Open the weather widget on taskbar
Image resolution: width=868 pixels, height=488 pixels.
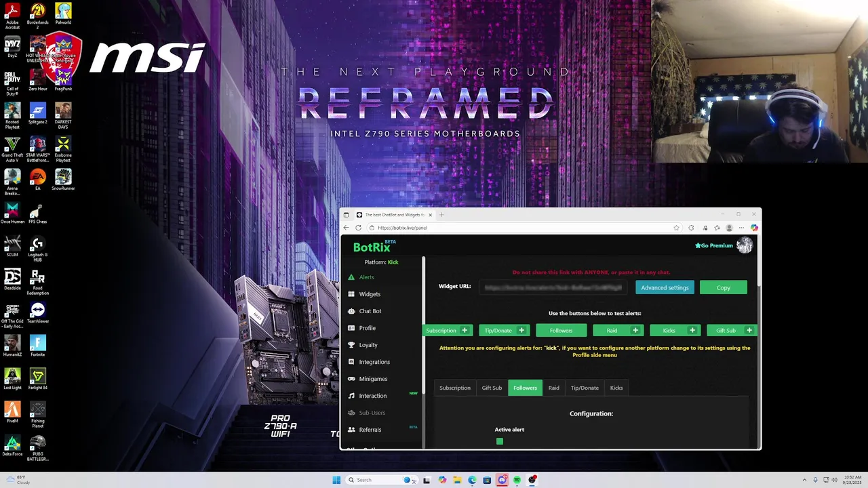[18, 480]
